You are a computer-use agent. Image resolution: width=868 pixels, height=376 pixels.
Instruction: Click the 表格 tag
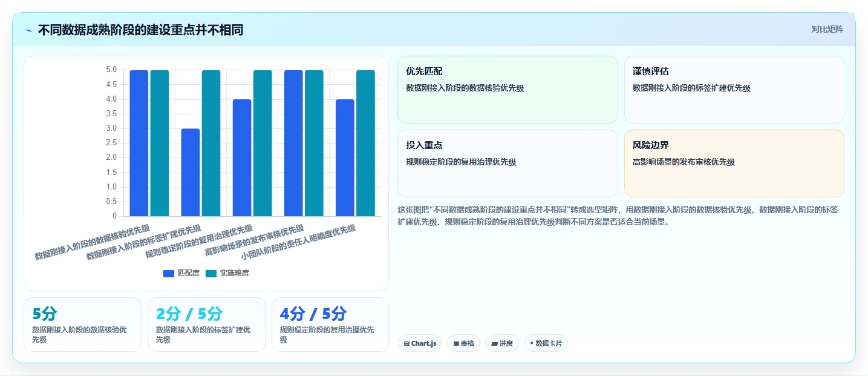463,343
